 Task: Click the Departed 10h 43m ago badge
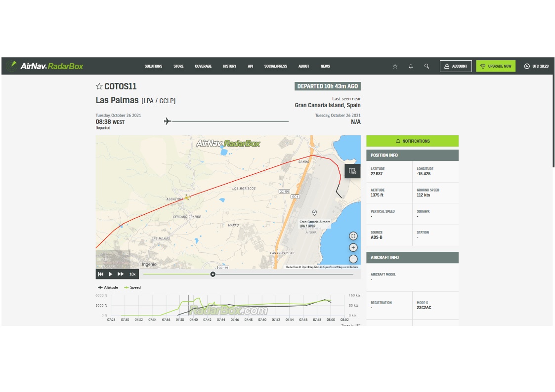(x=327, y=86)
